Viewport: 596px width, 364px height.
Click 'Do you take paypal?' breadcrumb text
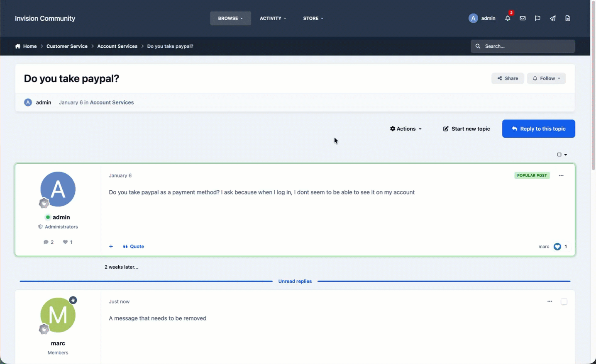coord(170,46)
